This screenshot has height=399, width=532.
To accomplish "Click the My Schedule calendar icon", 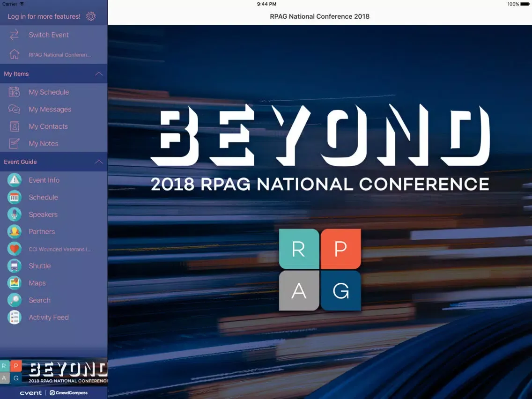I will coord(14,92).
